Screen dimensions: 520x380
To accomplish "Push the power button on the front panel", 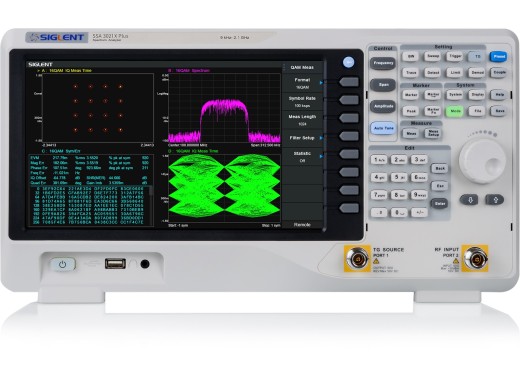I will click(62, 265).
